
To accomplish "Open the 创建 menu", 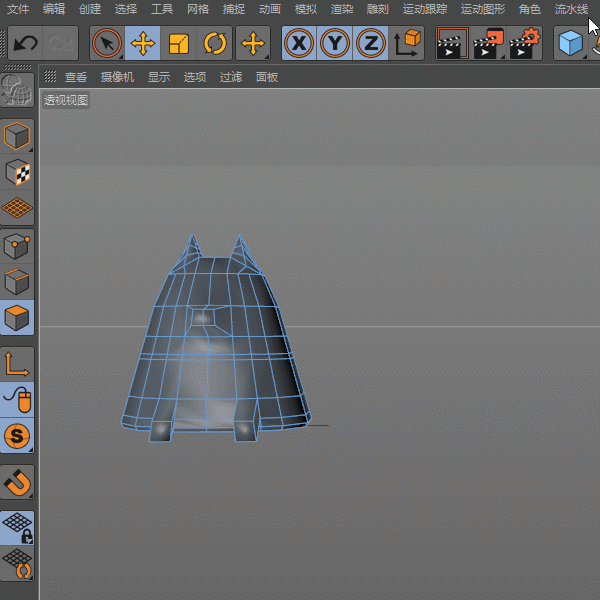I will (90, 9).
